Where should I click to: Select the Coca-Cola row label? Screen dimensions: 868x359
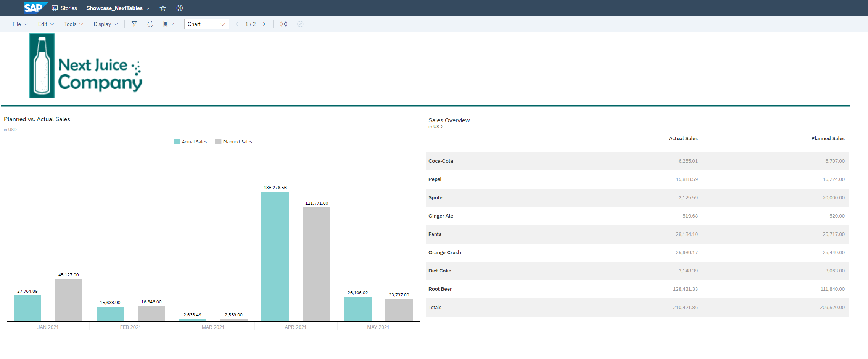[x=441, y=161]
